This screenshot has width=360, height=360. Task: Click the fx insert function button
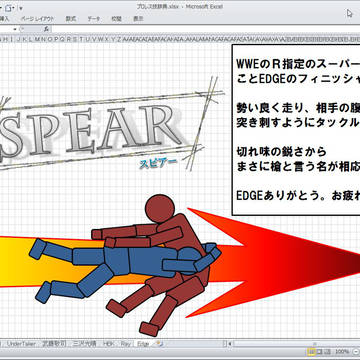(46, 29)
